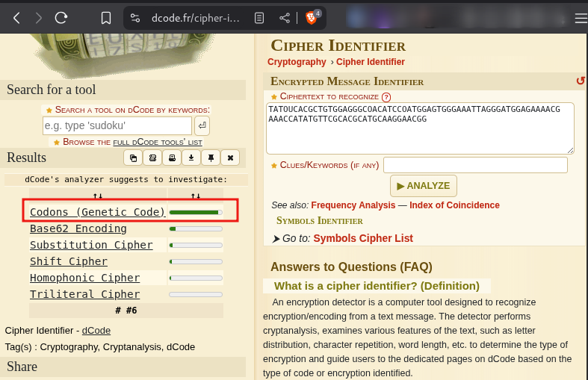Click Base62 Encoding score bar

tap(196, 229)
